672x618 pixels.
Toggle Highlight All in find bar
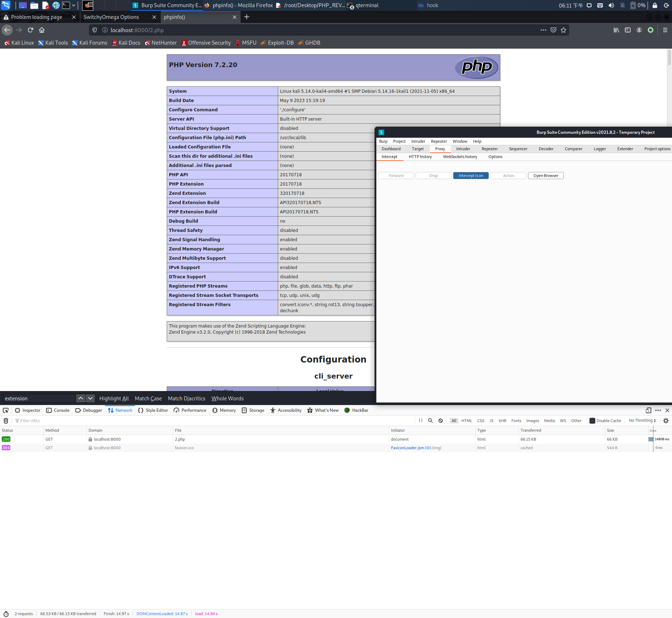coord(114,398)
